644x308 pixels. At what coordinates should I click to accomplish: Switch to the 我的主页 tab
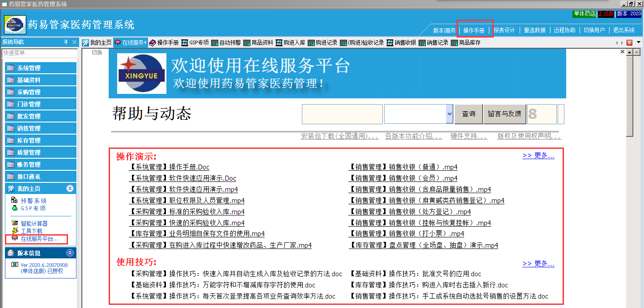point(97,43)
